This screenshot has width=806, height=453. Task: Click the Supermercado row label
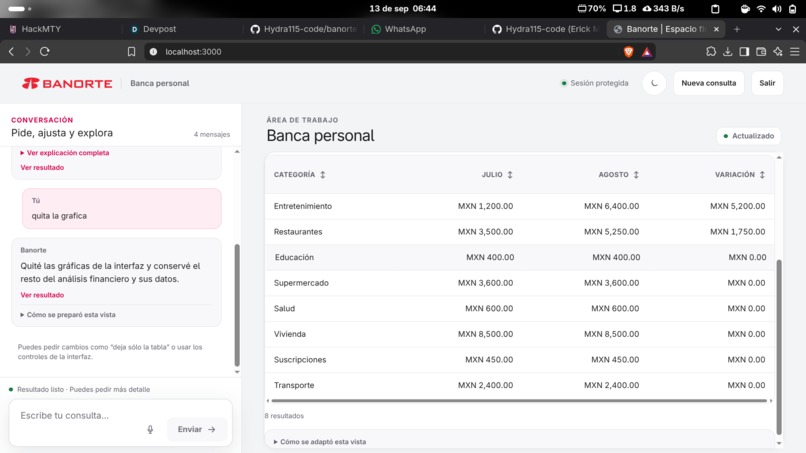click(x=301, y=283)
